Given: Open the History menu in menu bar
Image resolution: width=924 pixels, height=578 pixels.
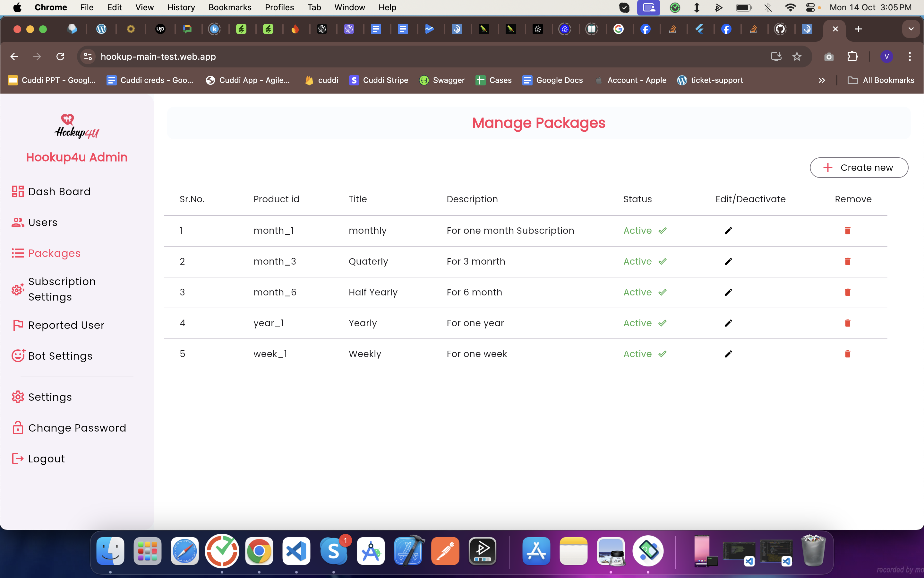Looking at the screenshot, I should click(181, 7).
